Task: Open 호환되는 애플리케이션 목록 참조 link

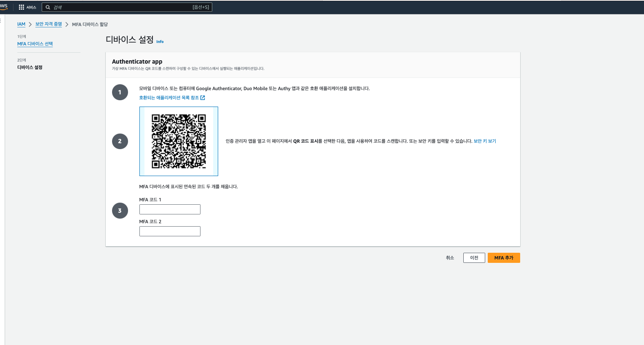Action: pos(169,98)
